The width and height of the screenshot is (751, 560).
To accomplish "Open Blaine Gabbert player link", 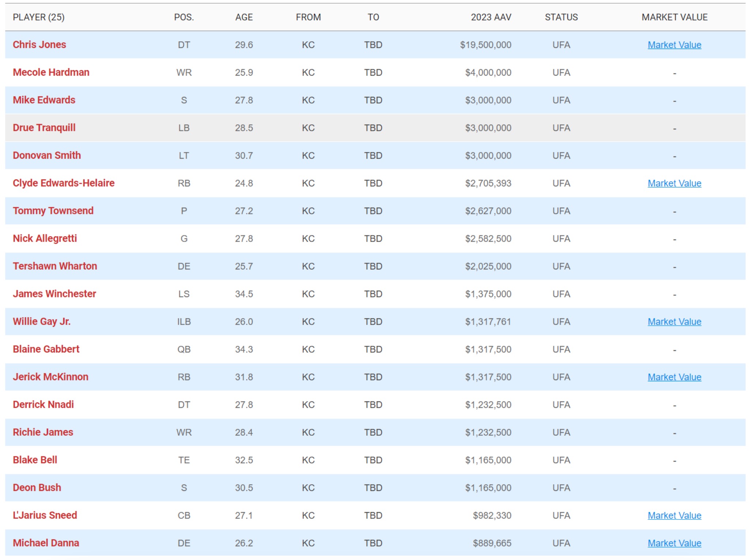I will [46, 349].
